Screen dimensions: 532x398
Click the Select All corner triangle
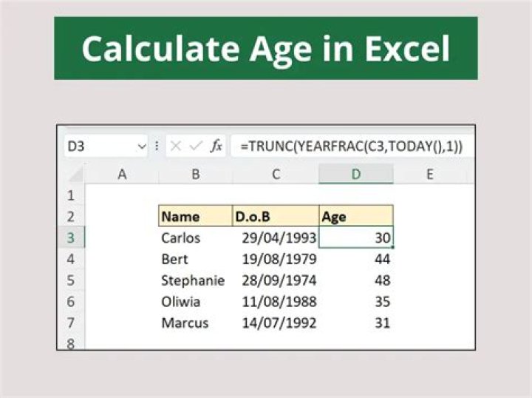click(76, 175)
